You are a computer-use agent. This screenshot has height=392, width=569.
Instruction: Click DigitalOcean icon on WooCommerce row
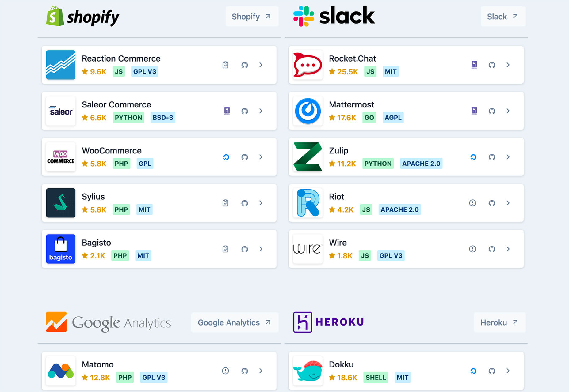tap(226, 157)
